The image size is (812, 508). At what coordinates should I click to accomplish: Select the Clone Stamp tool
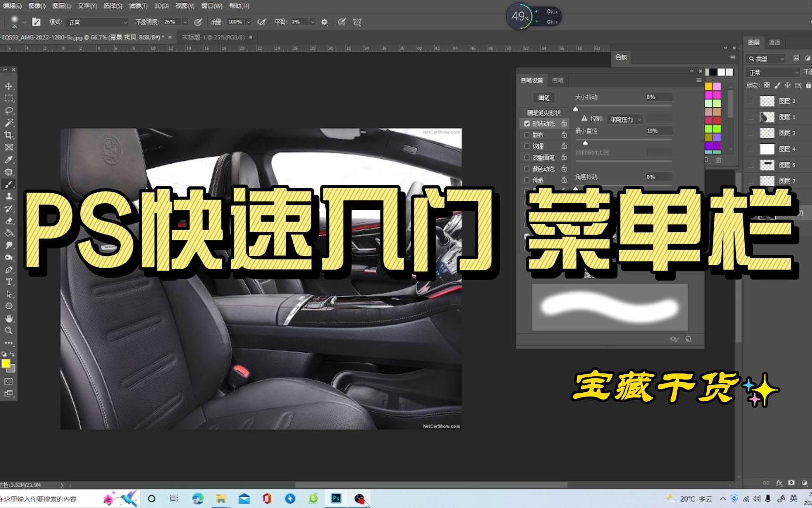pyautogui.click(x=9, y=196)
